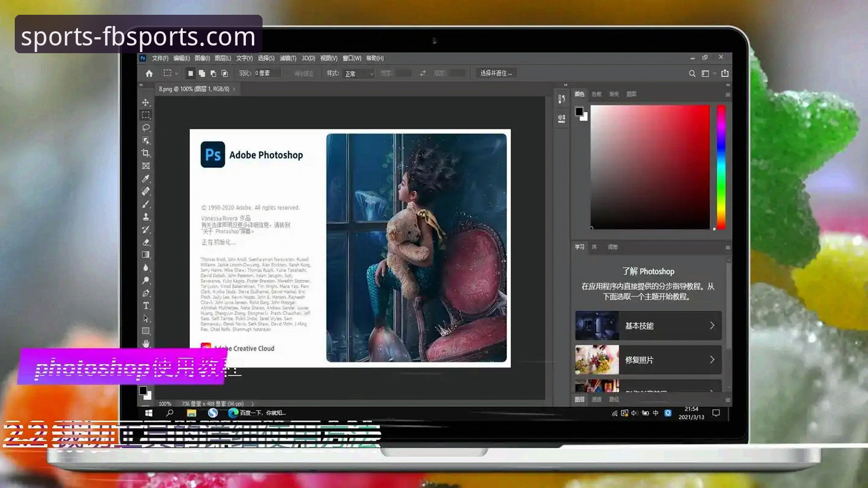
Task: Open the 文件(F) menu
Action: coord(160,58)
